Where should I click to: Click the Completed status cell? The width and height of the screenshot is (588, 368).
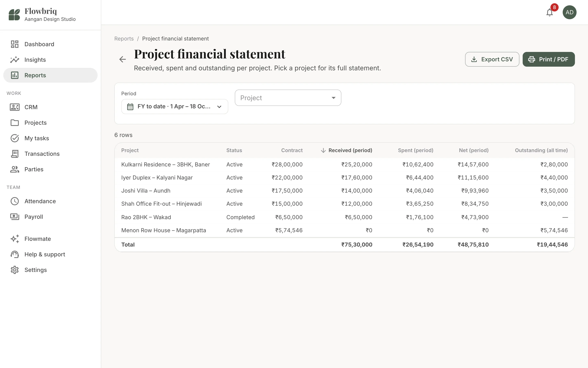(240, 217)
